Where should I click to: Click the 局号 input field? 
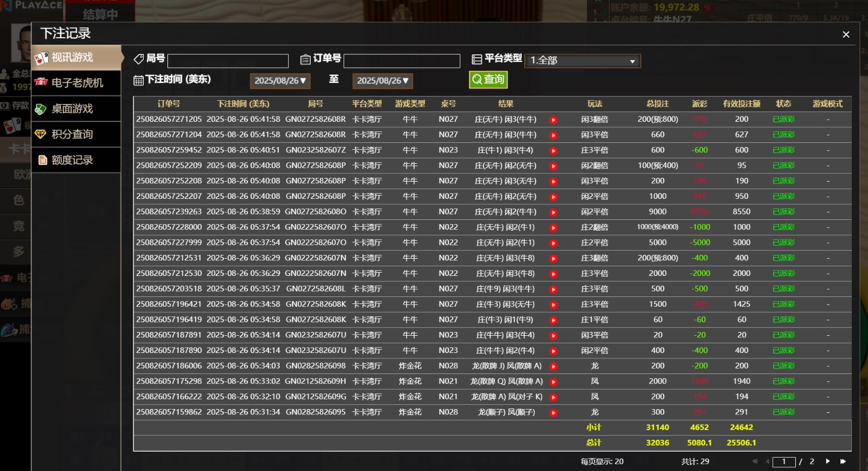point(228,60)
